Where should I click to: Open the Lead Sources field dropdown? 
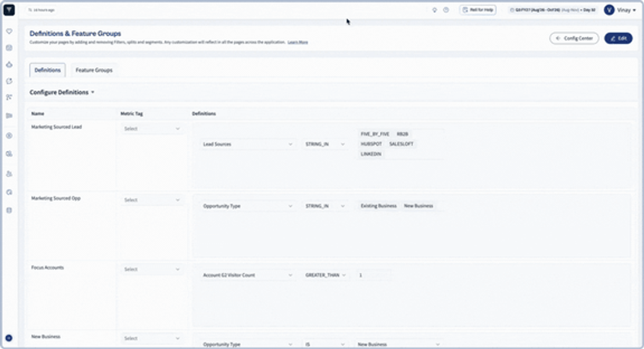[247, 144]
